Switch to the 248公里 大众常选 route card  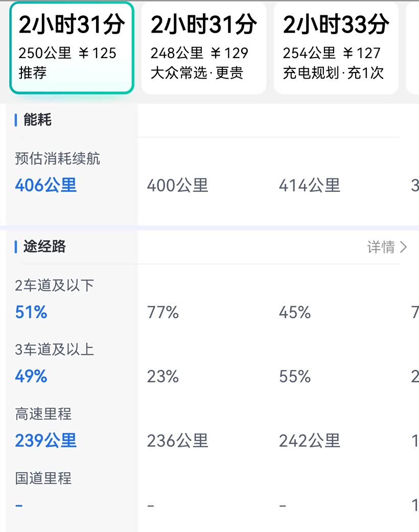(203, 49)
